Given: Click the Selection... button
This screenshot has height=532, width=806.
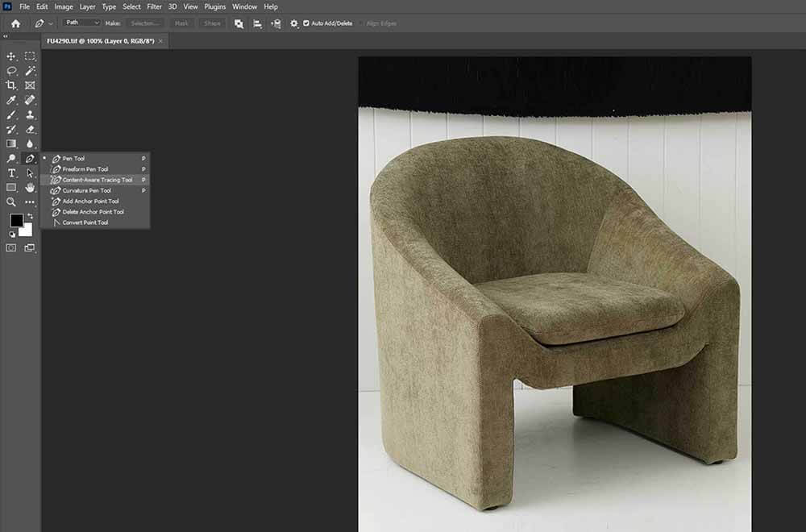Looking at the screenshot, I should tap(145, 23).
